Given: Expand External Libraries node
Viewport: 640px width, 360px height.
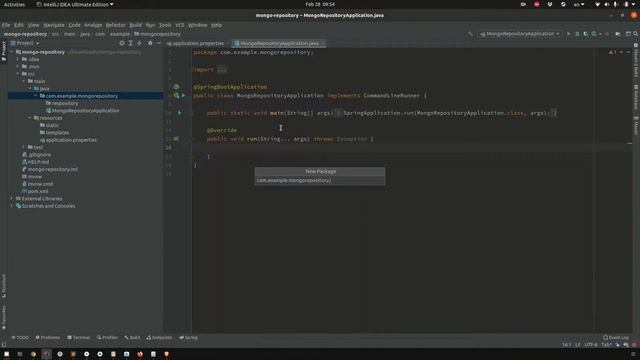Looking at the screenshot, I should click(x=12, y=198).
